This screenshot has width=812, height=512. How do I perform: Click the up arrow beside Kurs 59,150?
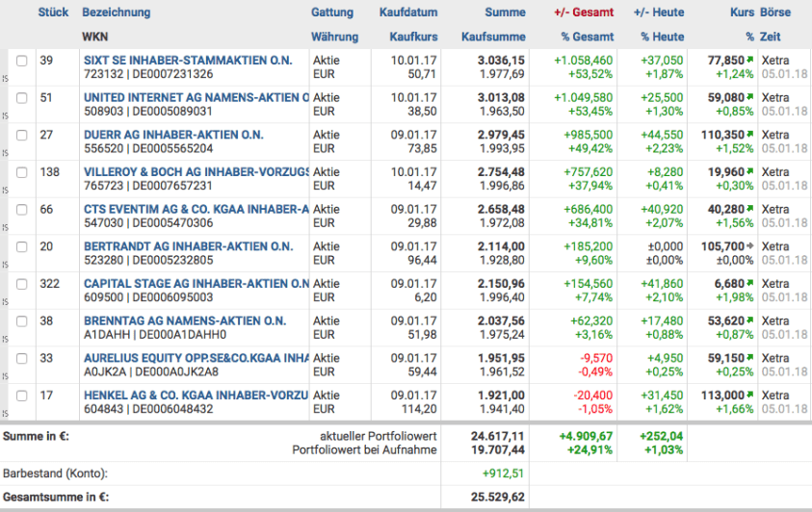coord(749,357)
